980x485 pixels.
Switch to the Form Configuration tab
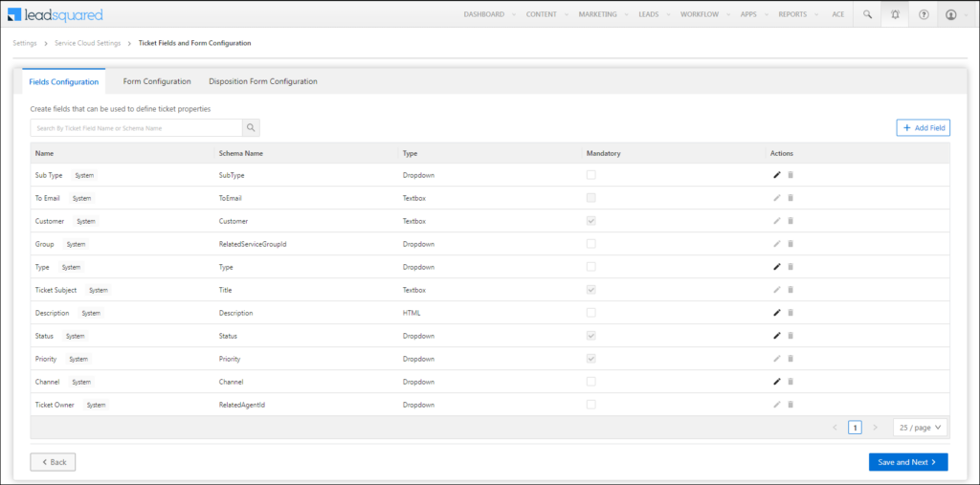point(157,81)
